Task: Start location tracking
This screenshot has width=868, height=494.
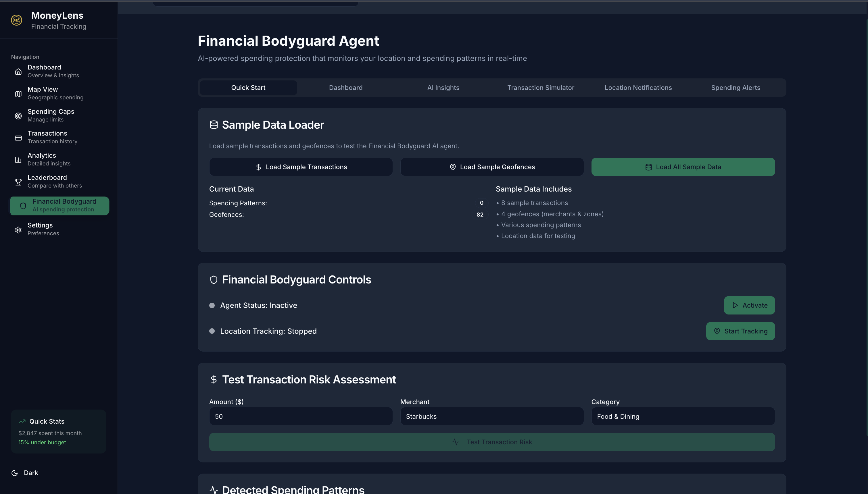Action: point(740,331)
